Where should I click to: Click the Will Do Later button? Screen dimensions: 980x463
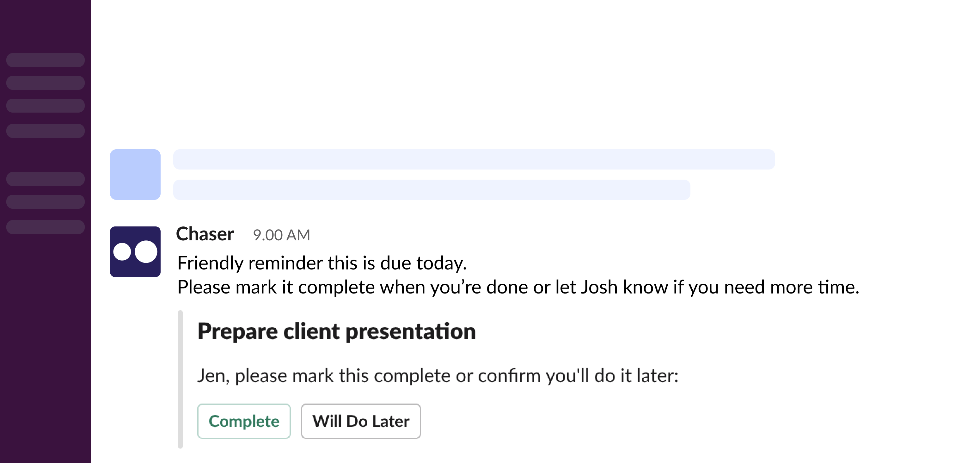(x=360, y=421)
